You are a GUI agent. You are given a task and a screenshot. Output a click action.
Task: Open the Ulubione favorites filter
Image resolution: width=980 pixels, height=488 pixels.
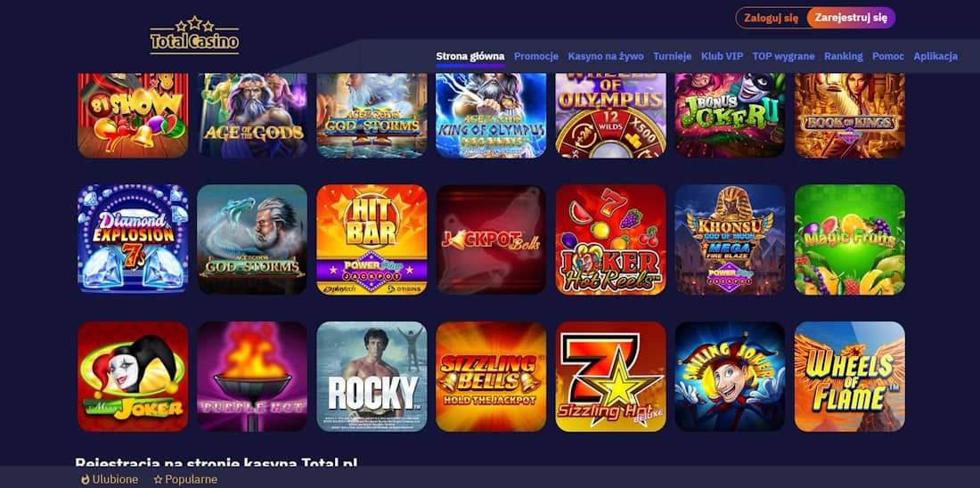tap(110, 480)
